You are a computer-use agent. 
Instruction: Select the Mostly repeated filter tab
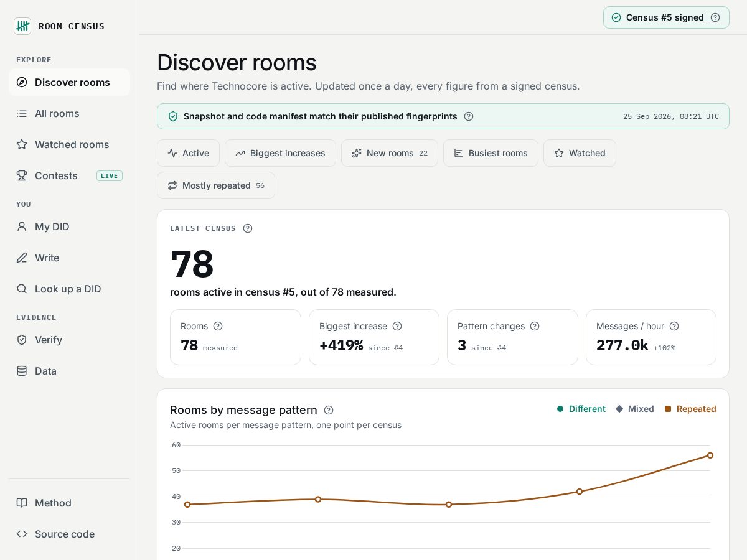click(x=216, y=185)
